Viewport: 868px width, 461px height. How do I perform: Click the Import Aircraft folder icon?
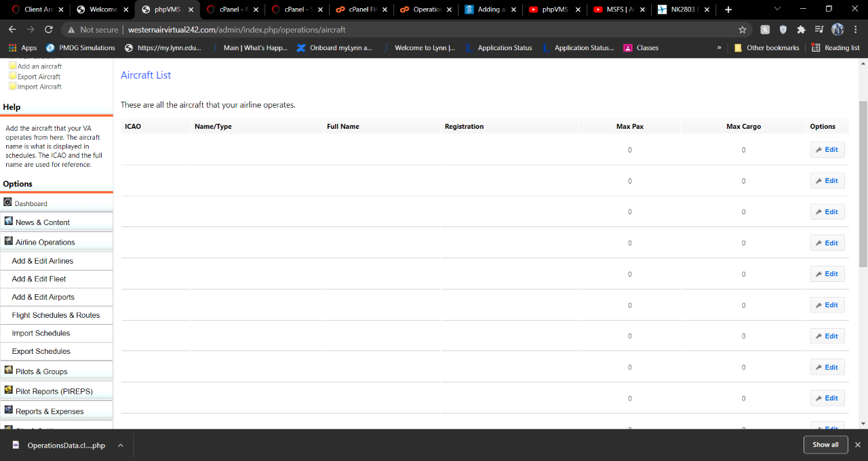click(x=12, y=86)
